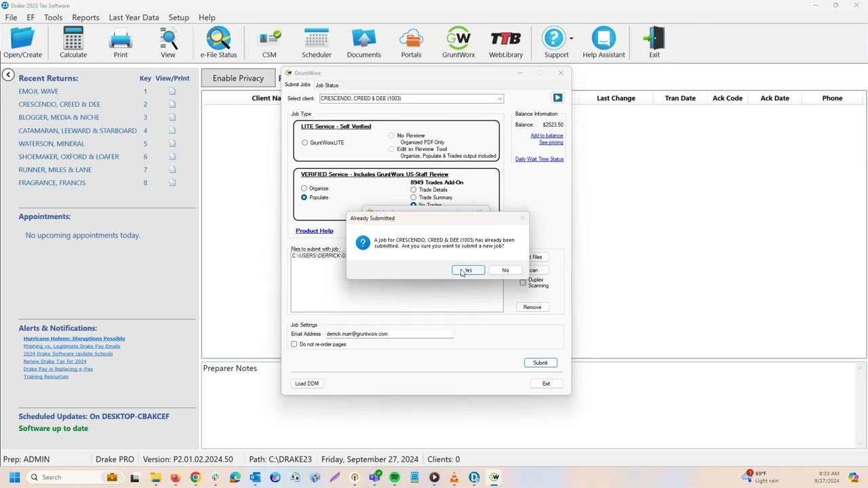Viewport: 868px width, 488px height.
Task: Switch to the Submit Jobs tab
Action: [x=297, y=85]
